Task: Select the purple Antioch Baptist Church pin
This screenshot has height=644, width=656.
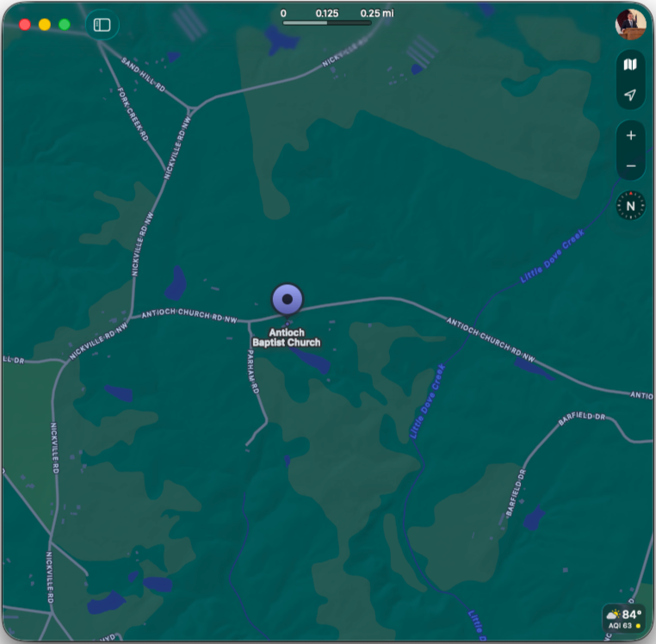Action: point(288,300)
